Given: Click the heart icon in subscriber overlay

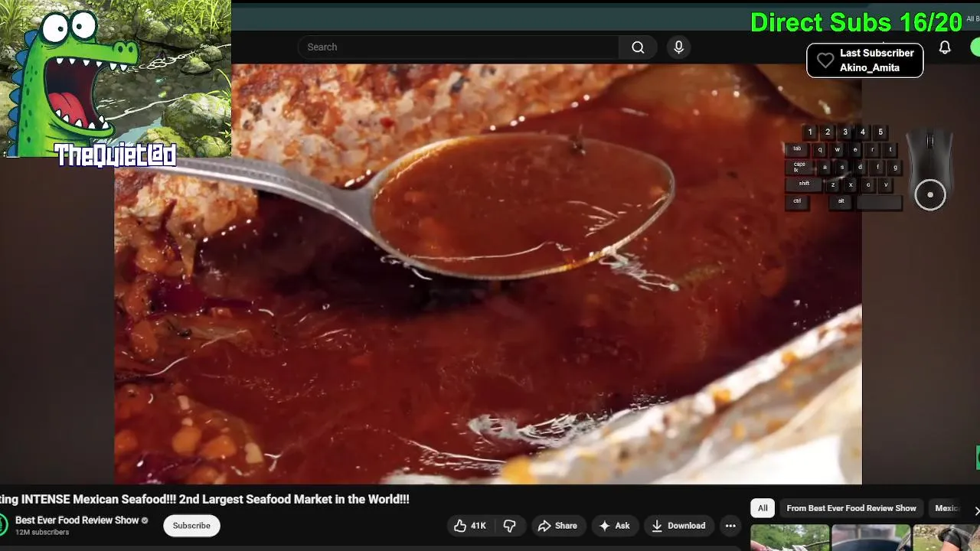Looking at the screenshot, I should [x=825, y=60].
